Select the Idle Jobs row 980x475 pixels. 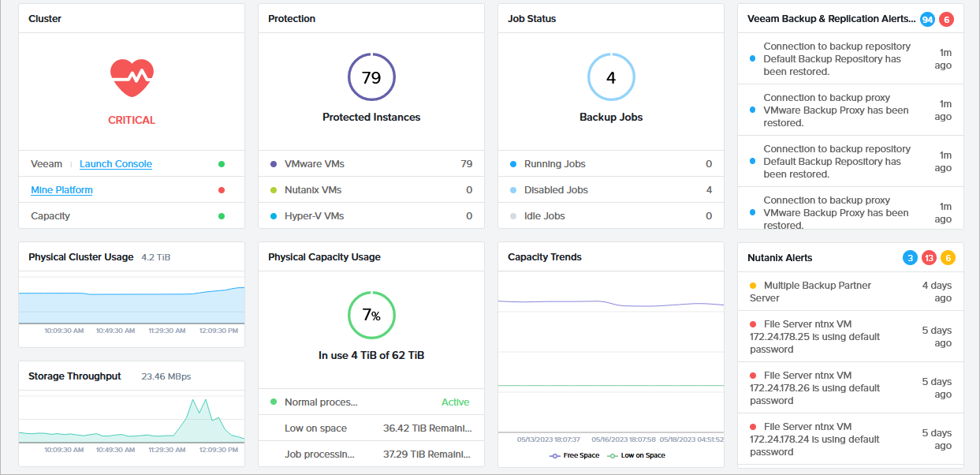[611, 216]
